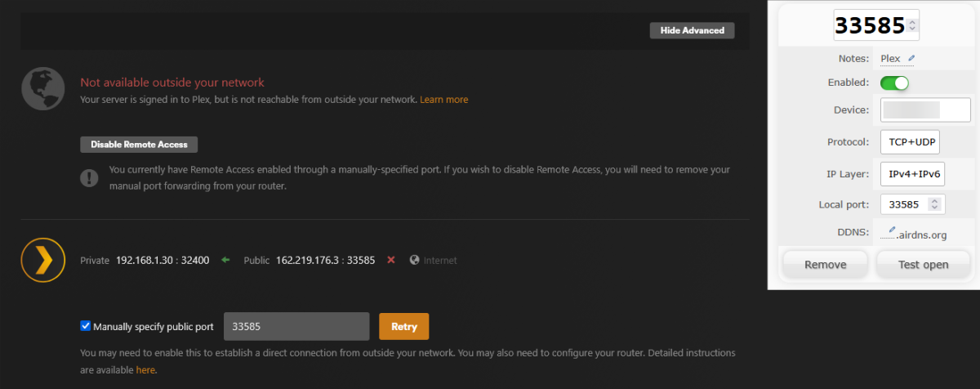Click the Plex chevron logo icon

click(42, 260)
